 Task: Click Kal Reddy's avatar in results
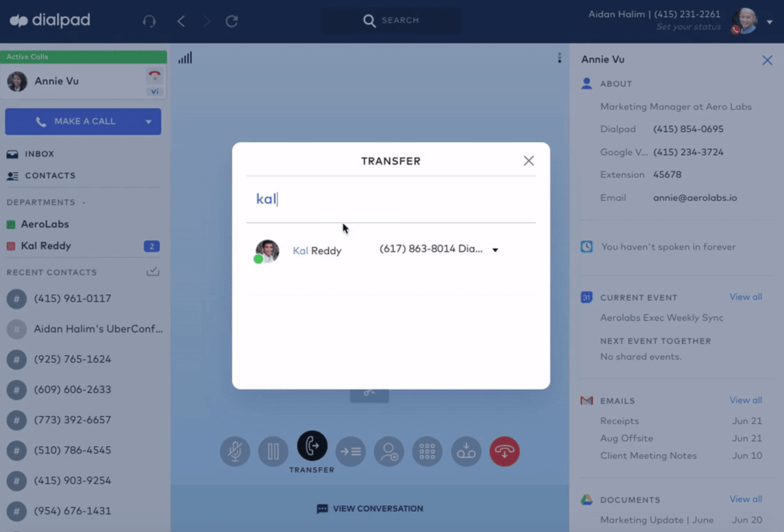tap(267, 251)
